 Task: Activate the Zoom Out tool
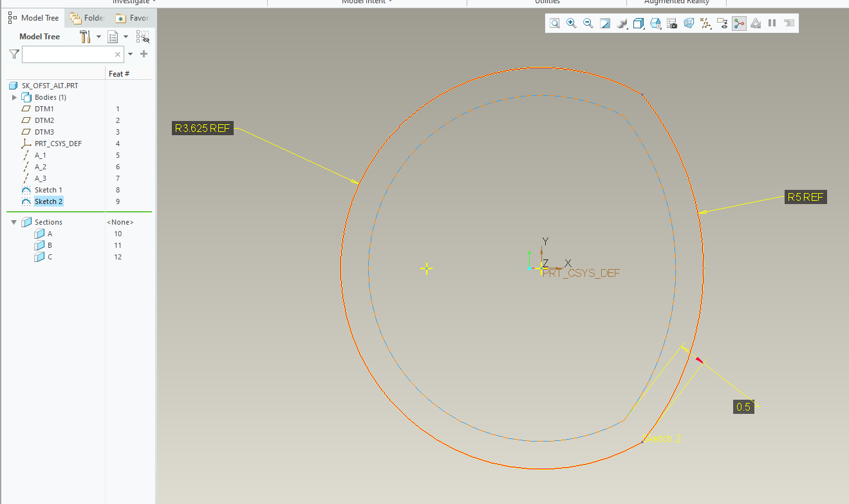(x=588, y=23)
